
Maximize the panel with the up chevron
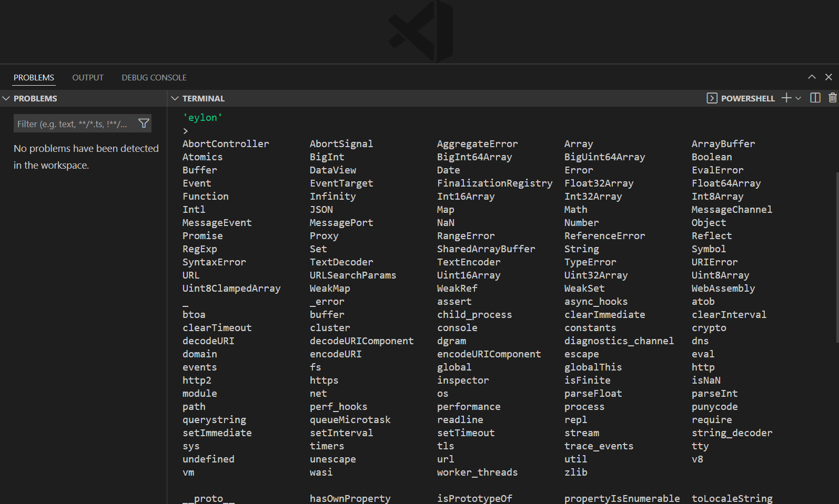point(812,77)
